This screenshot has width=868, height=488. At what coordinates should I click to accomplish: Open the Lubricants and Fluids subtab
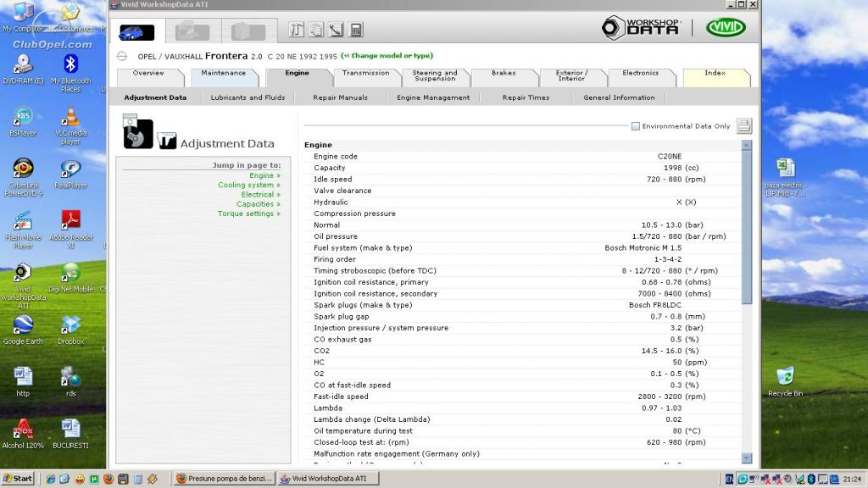248,97
